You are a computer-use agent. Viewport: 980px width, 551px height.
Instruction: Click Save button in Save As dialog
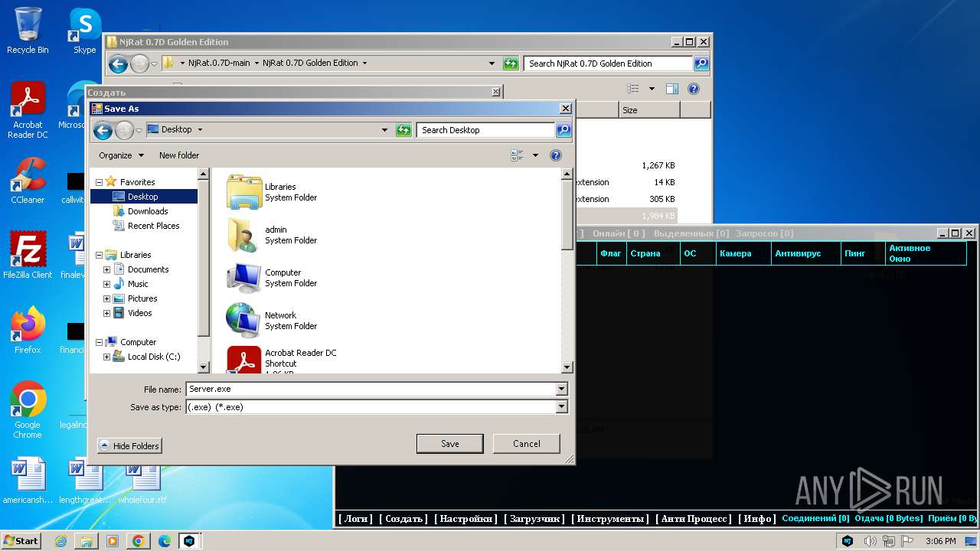click(x=449, y=444)
